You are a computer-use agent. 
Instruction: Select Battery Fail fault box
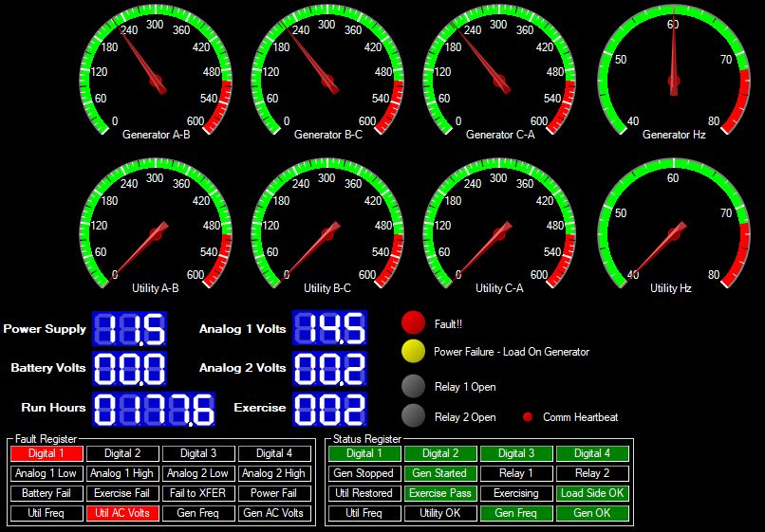click(47, 493)
